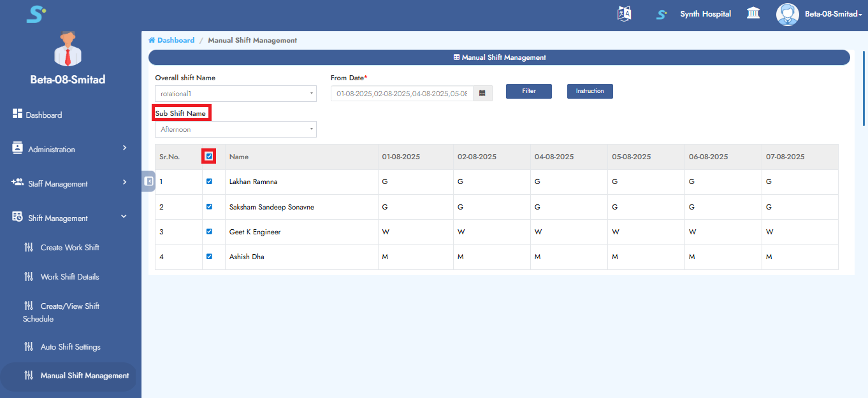Click the sidebar collapse handle icon
Viewport: 868px width, 398px height.
tap(148, 181)
